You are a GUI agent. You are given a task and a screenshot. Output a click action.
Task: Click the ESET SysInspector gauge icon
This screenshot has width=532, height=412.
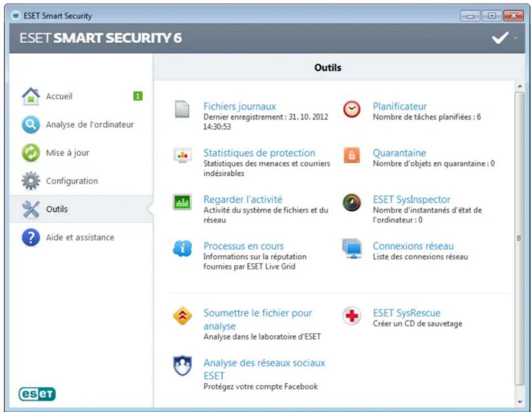[x=352, y=202]
